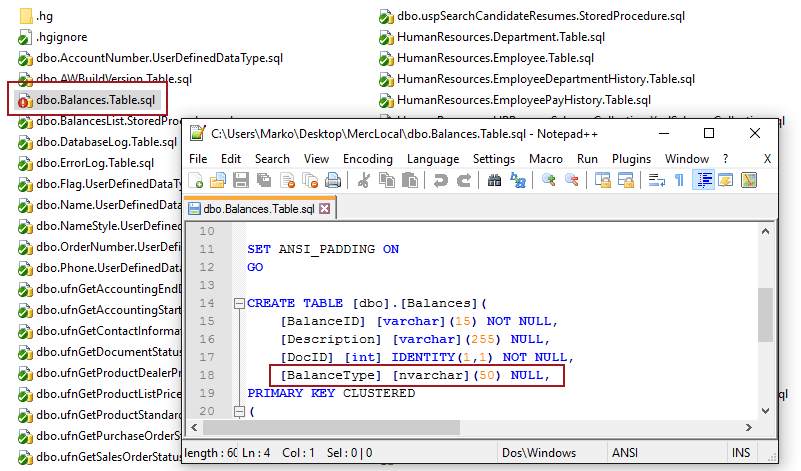Viewport: 801px width, 471px height.
Task: Select the modified dbo.Balances.Table.sql file
Action: (87, 100)
